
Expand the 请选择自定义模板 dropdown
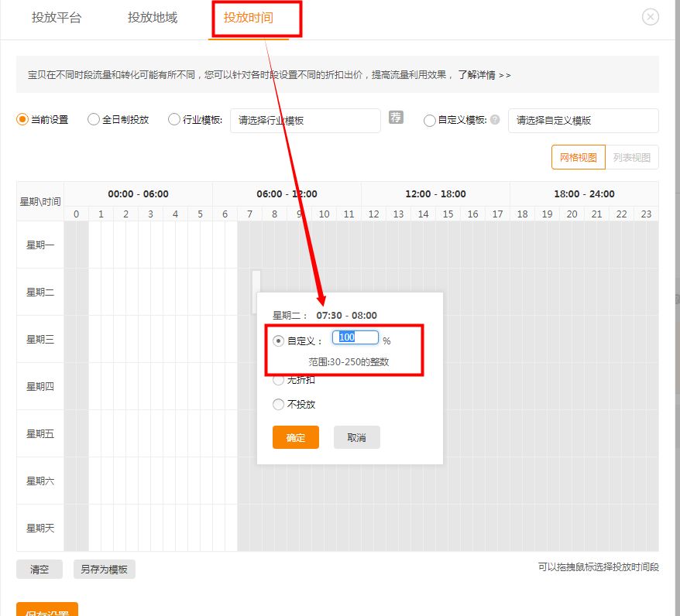tap(582, 121)
